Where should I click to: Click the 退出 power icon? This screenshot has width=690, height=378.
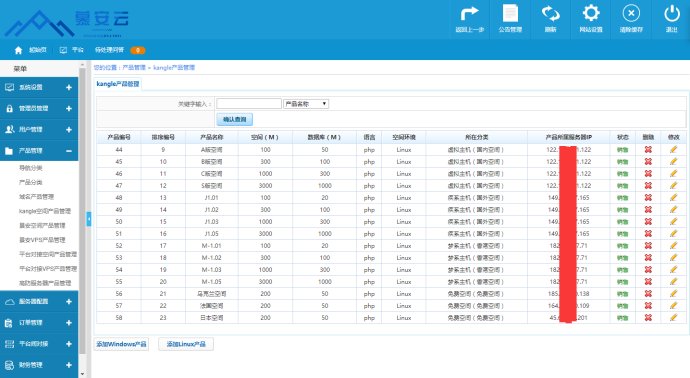point(672,14)
